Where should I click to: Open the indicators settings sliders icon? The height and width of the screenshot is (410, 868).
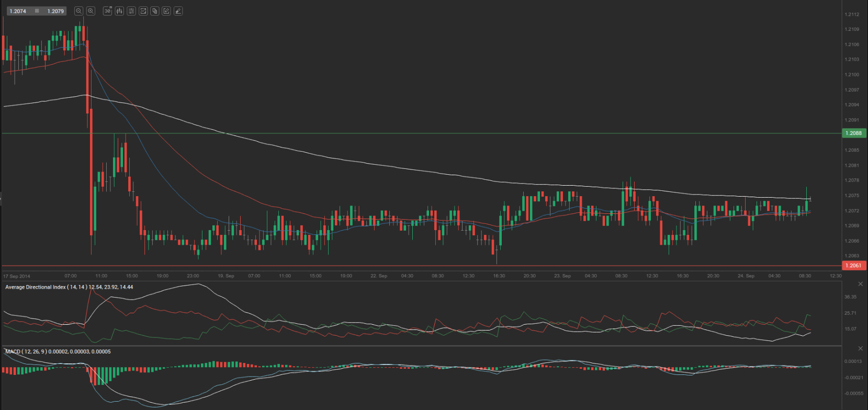[x=131, y=11]
